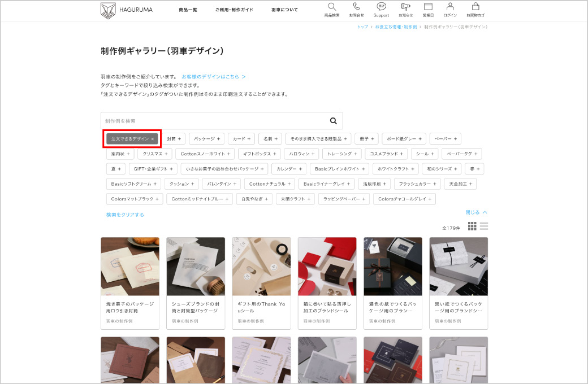Open the ご利用・制作ガイド menu

coord(234,10)
